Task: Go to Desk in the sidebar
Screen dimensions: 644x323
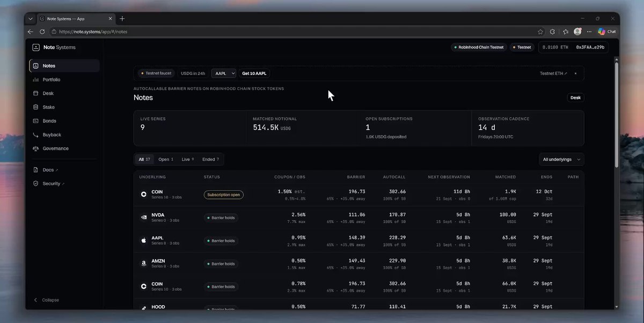Action: pyautogui.click(x=64, y=94)
